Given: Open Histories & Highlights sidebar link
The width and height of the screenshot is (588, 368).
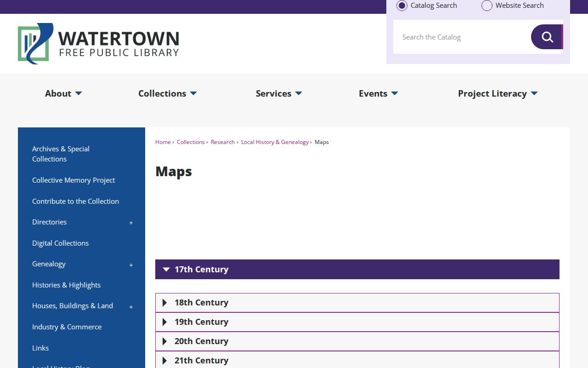Looking at the screenshot, I should [x=66, y=285].
